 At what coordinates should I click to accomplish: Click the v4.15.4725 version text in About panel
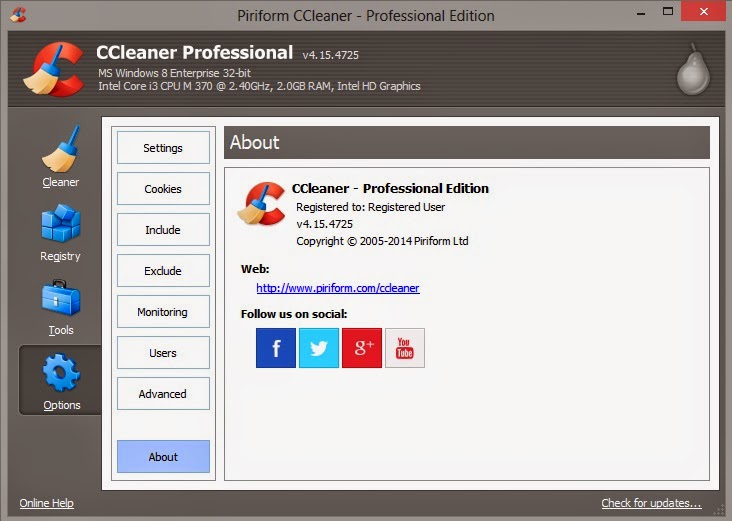324,224
